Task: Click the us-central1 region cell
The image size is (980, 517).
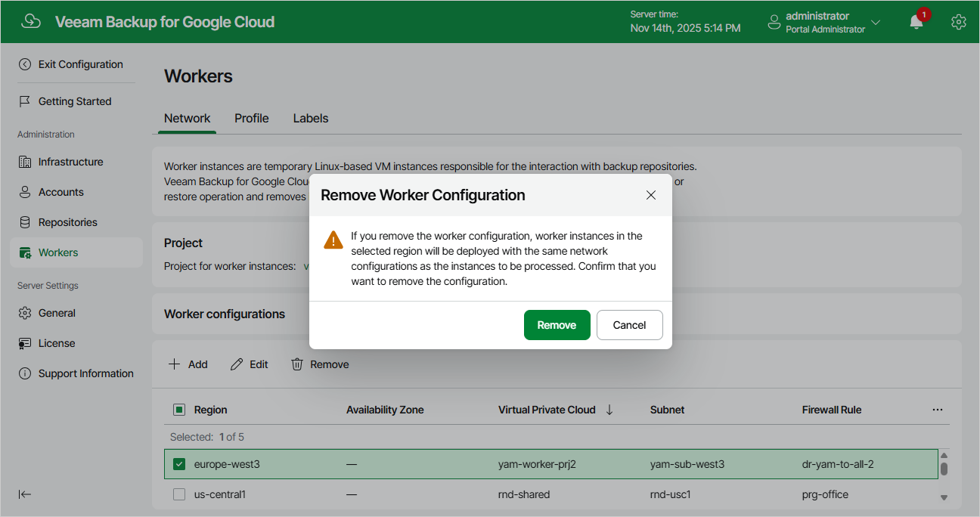Action: 220,494
